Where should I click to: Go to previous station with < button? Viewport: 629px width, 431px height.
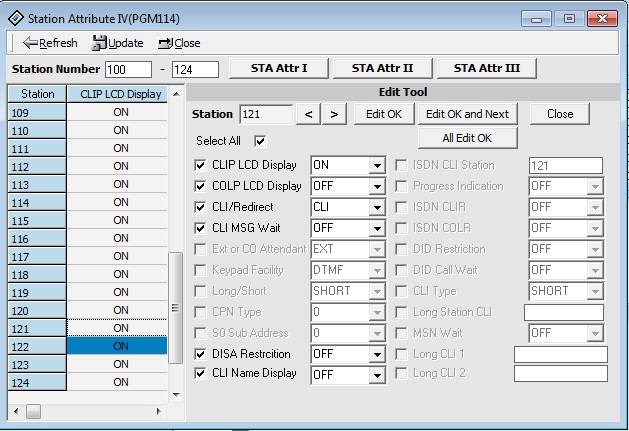coord(310,114)
